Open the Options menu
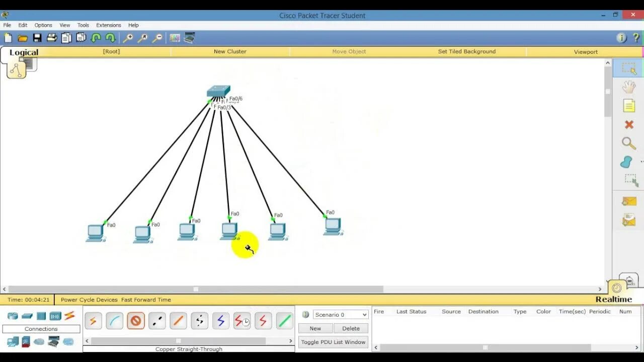The image size is (644, 362). 43,25
